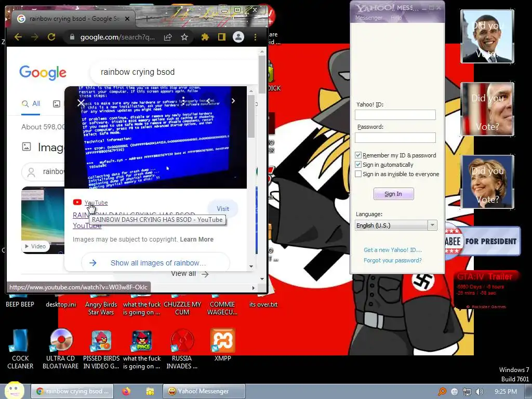Click the YouTube source link
This screenshot has width=532, height=399.
point(96,203)
